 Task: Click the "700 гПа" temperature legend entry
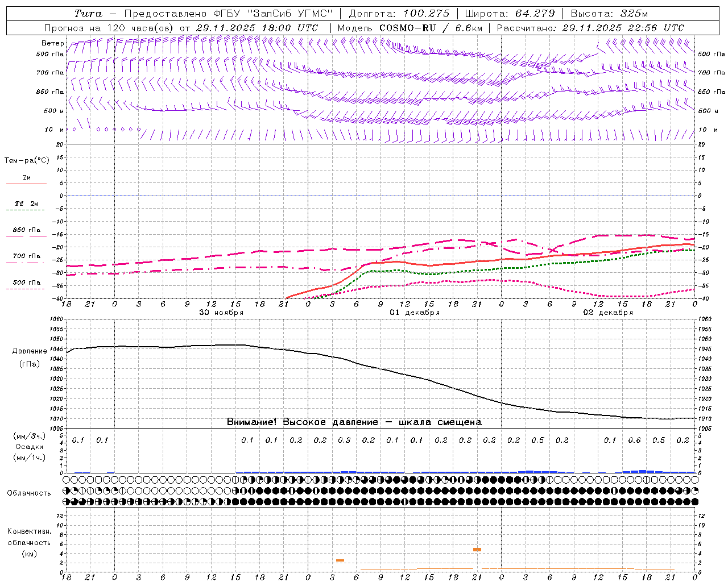tap(27, 256)
